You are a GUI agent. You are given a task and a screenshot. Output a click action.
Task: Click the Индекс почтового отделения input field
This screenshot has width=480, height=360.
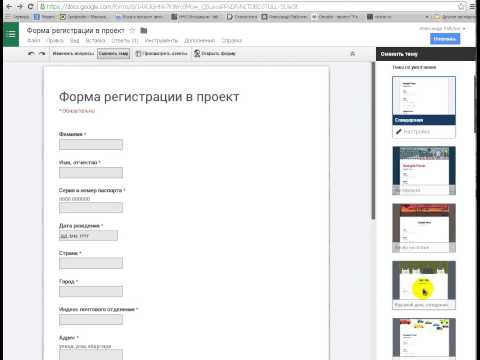[91, 319]
